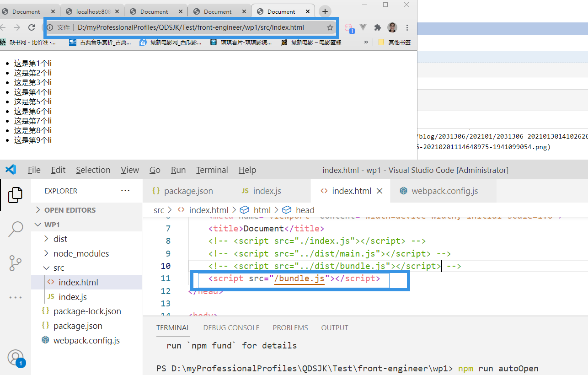The image size is (588, 375).
Task: Open the Help menu
Action: (247, 170)
